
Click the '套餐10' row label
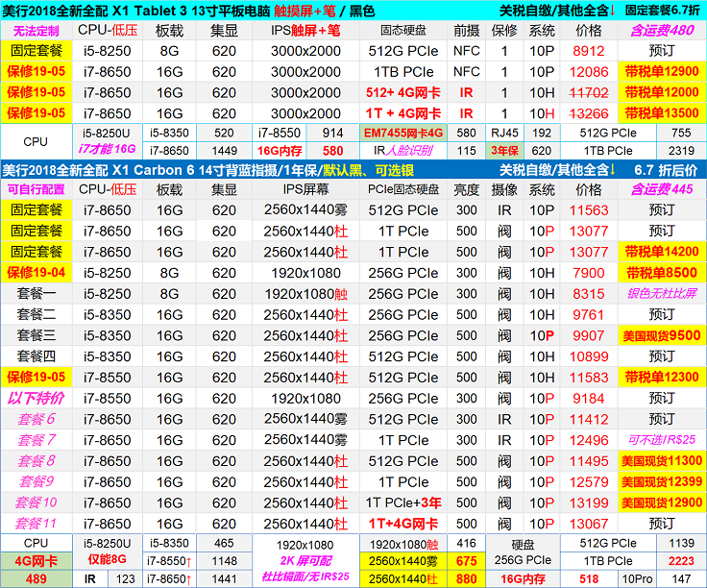pyautogui.click(x=37, y=502)
